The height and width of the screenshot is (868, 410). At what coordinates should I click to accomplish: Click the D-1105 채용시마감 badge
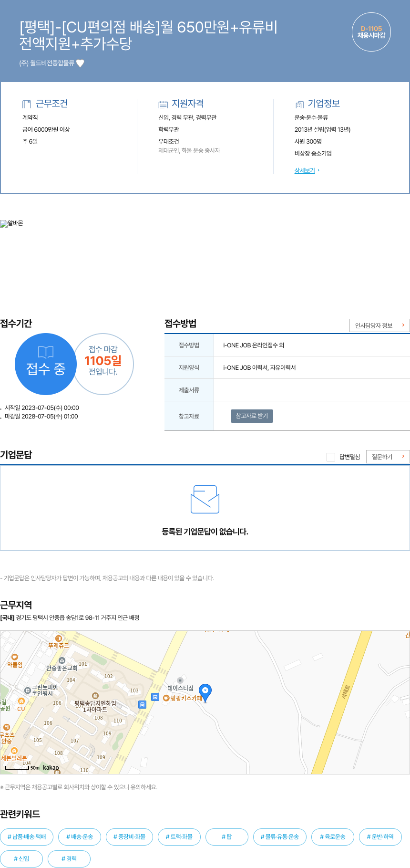coord(371,32)
